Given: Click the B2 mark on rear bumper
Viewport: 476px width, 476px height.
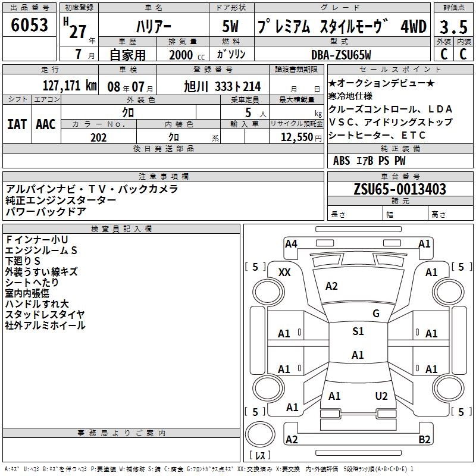Looking at the screenshot, I should pos(424,440).
